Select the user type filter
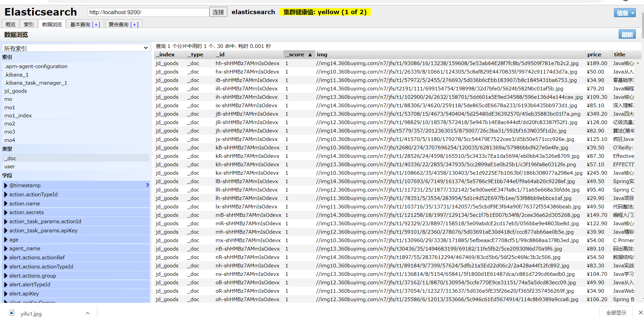The width and height of the screenshot is (644, 318). coord(76,167)
